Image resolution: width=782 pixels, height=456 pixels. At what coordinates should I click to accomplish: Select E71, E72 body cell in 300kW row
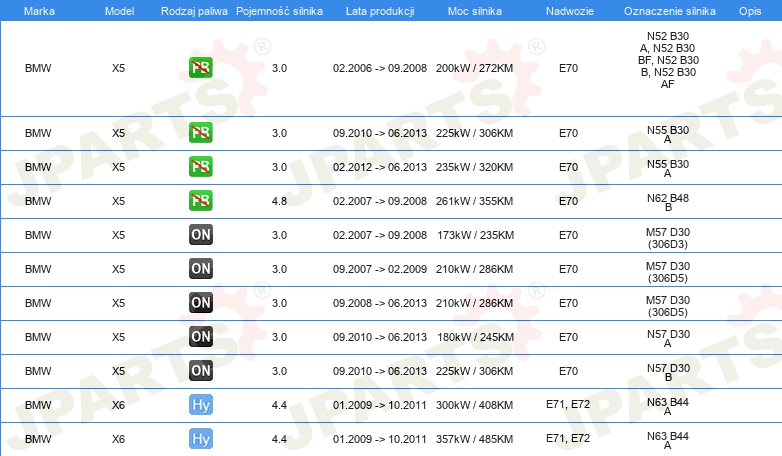coord(568,405)
